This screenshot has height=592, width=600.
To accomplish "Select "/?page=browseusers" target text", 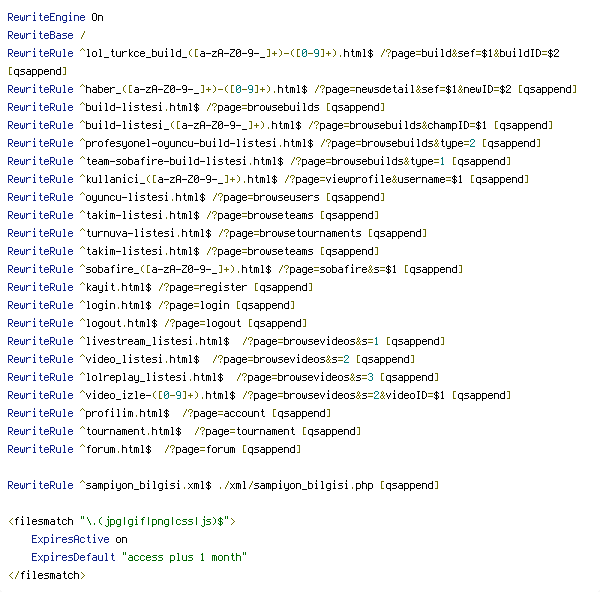I will tap(266, 197).
